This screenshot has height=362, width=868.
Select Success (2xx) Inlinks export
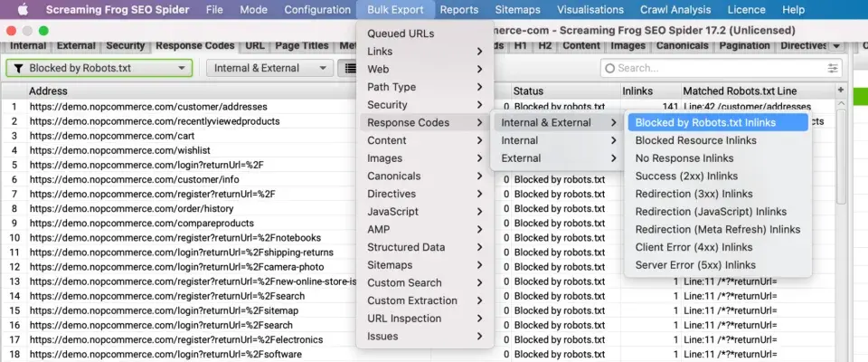(x=718, y=176)
